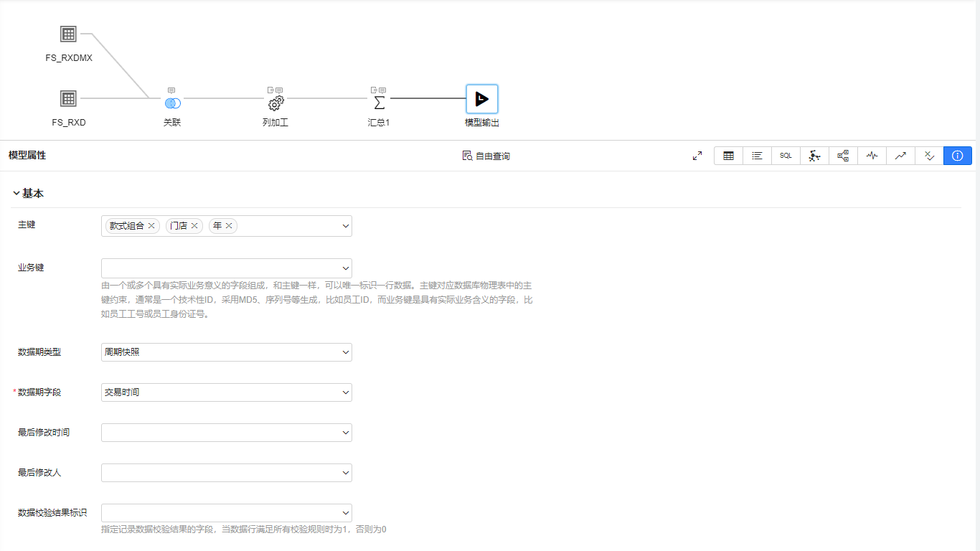
Task: Remove the 款式组合 tag from 主键
Action: [x=151, y=226]
